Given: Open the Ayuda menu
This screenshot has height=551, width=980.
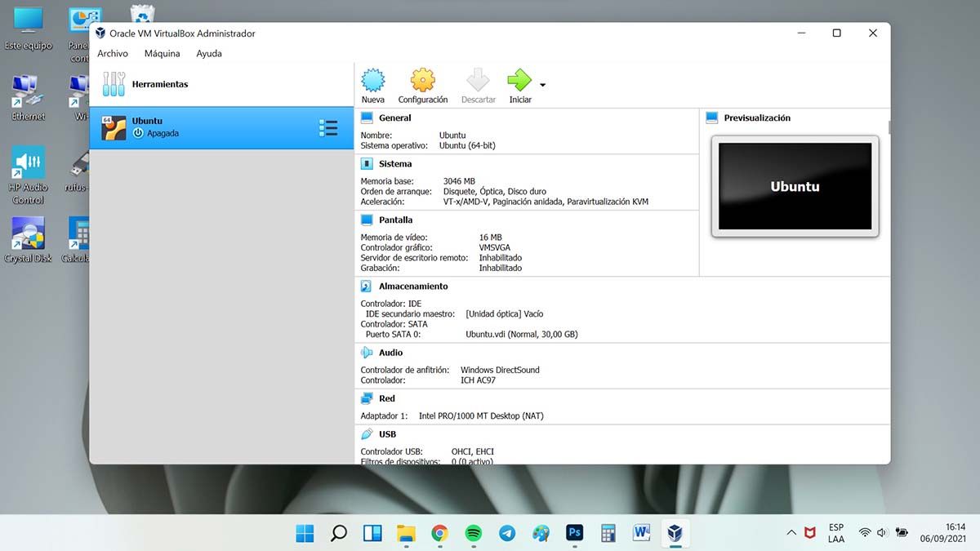Looking at the screenshot, I should pos(209,54).
